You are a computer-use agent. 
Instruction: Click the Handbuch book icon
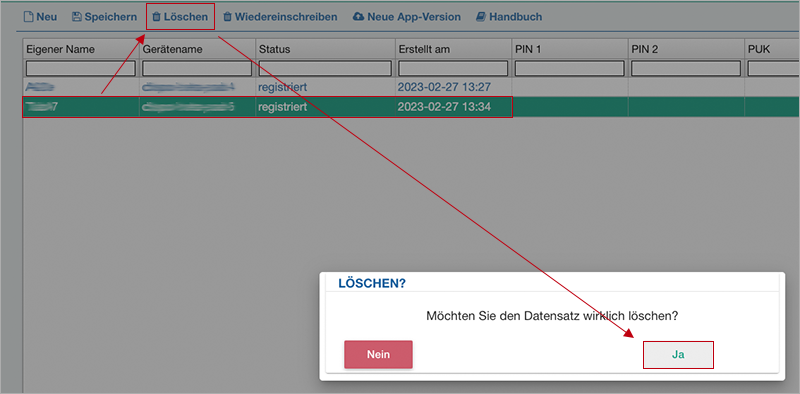pyautogui.click(x=481, y=17)
